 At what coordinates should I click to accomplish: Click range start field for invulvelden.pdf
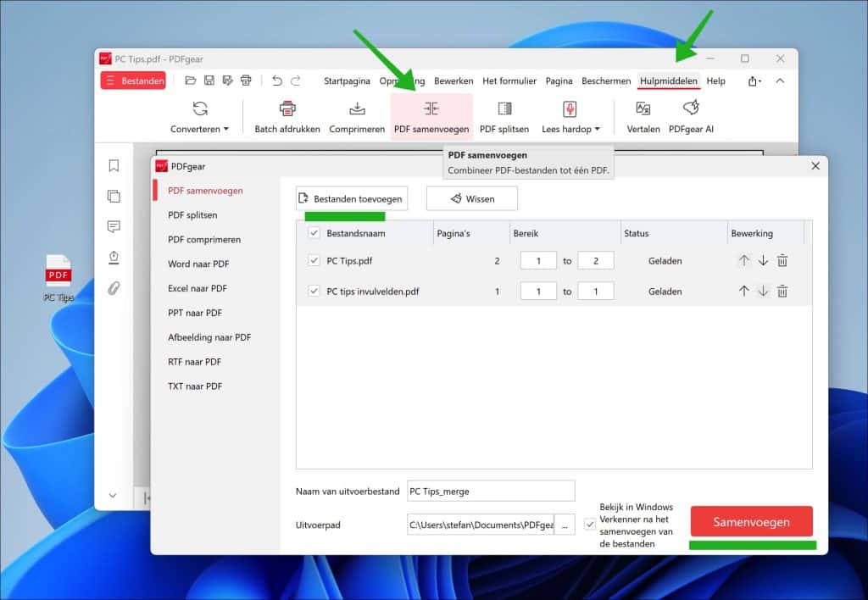pyautogui.click(x=538, y=292)
